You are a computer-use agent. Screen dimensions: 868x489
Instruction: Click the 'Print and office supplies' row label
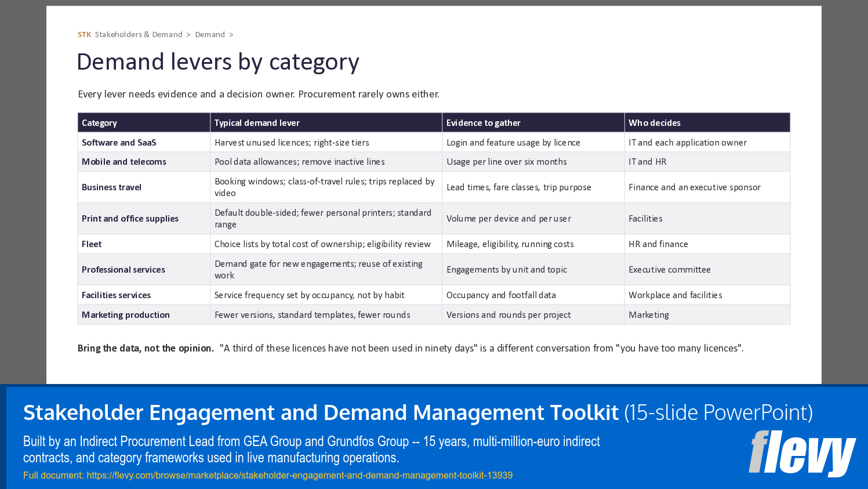click(130, 219)
